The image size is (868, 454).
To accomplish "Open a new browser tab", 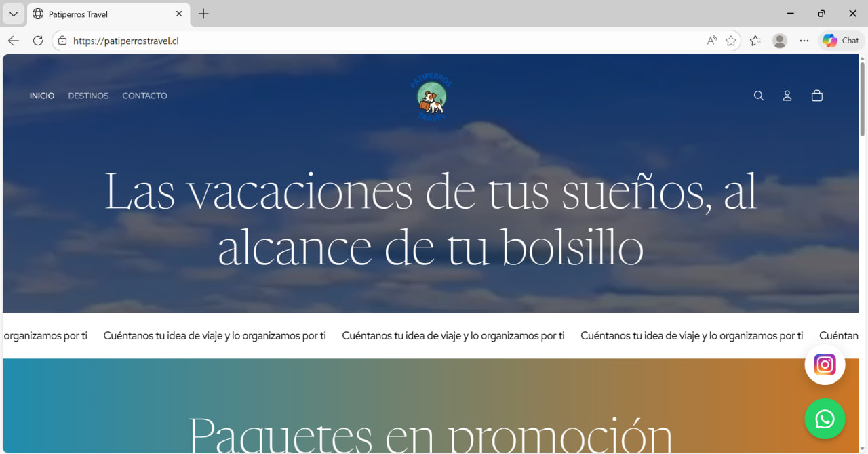I will point(203,14).
